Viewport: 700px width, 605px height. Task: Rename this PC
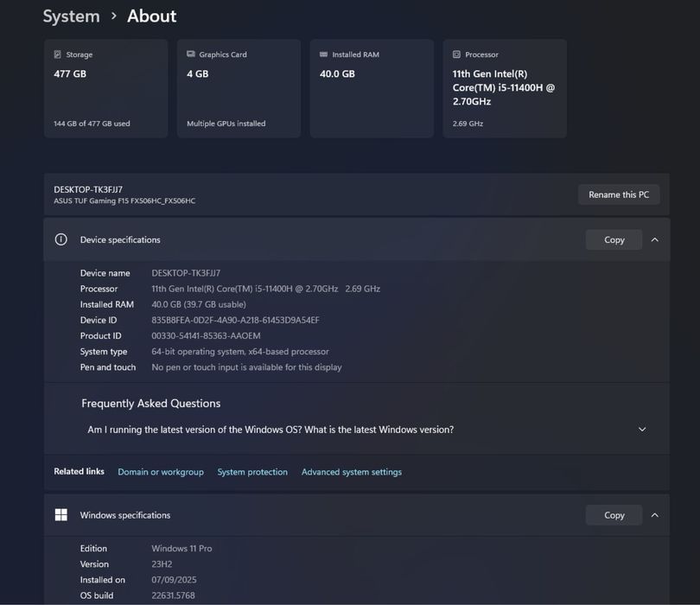[619, 194]
